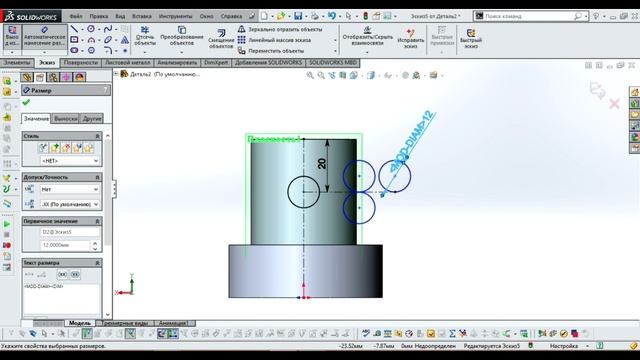Switch to the Модель bottom tab
The image size is (640, 360).
[80, 323]
